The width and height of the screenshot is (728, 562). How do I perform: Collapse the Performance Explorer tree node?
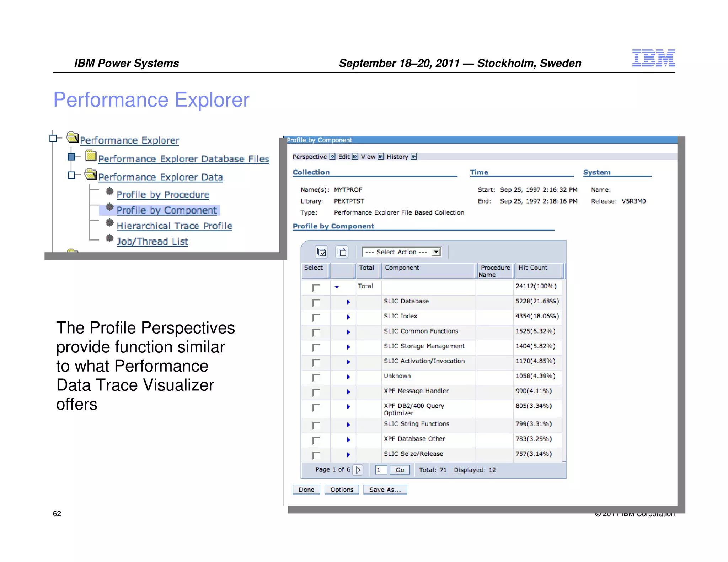[x=53, y=138]
